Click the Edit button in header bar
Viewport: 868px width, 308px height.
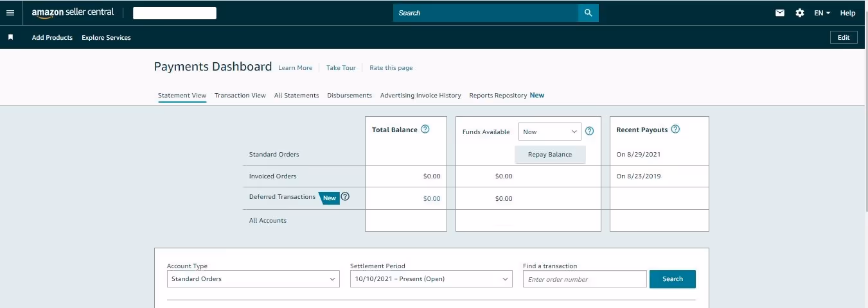(844, 37)
